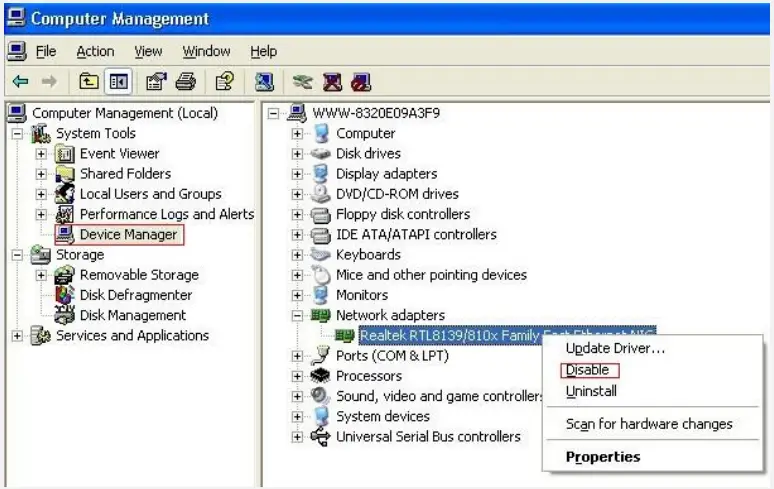This screenshot has height=489, width=774.
Task: Click the Local Users and Groups icon
Action: coord(65,194)
